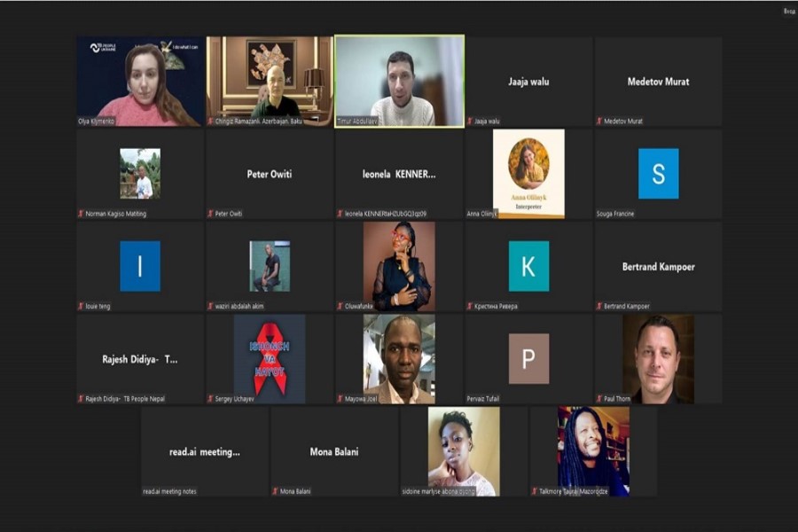Viewport: 798px width, 532px height.
Task: Click muted mic icon beside Oluwafunke label
Action: pos(340,307)
